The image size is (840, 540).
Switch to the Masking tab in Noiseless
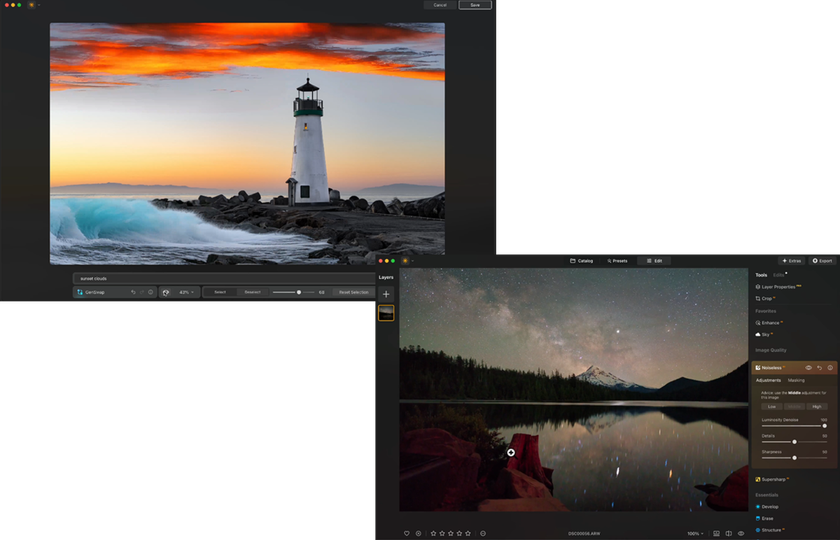tap(796, 380)
